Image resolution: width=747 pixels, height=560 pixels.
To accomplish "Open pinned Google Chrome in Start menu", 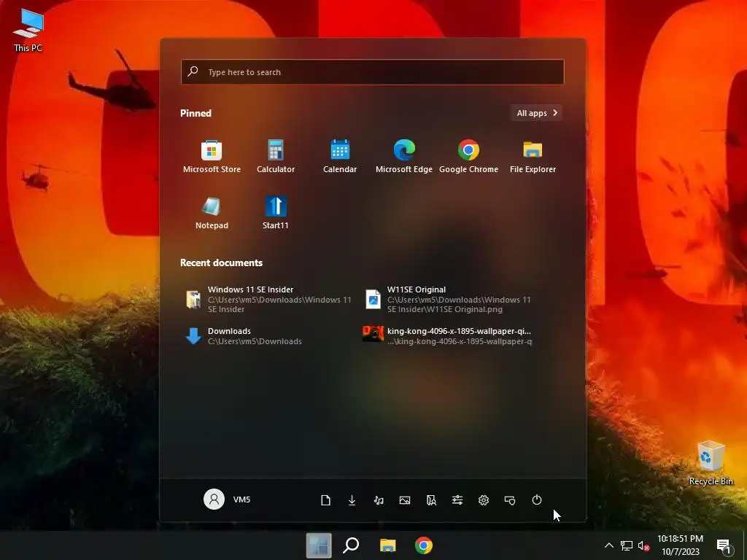I will (468, 157).
